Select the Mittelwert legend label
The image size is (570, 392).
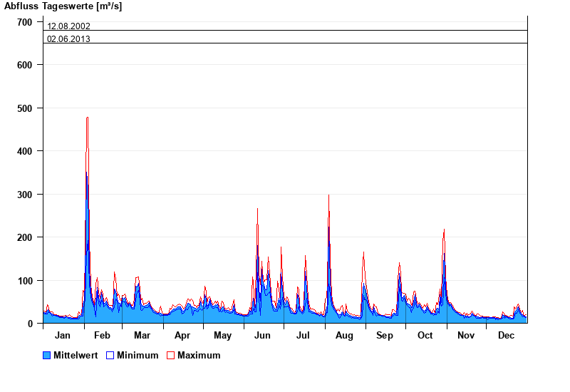pos(75,356)
